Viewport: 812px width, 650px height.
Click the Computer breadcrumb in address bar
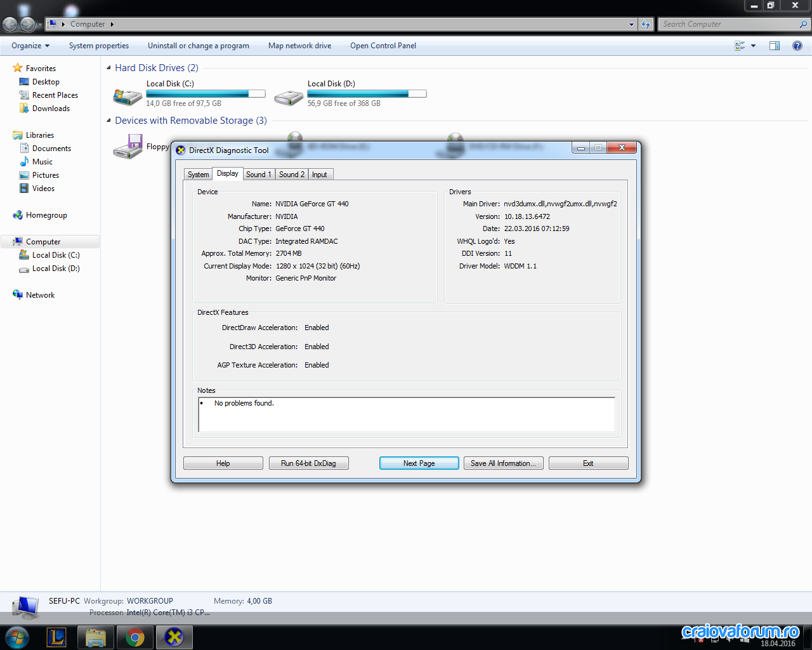88,24
